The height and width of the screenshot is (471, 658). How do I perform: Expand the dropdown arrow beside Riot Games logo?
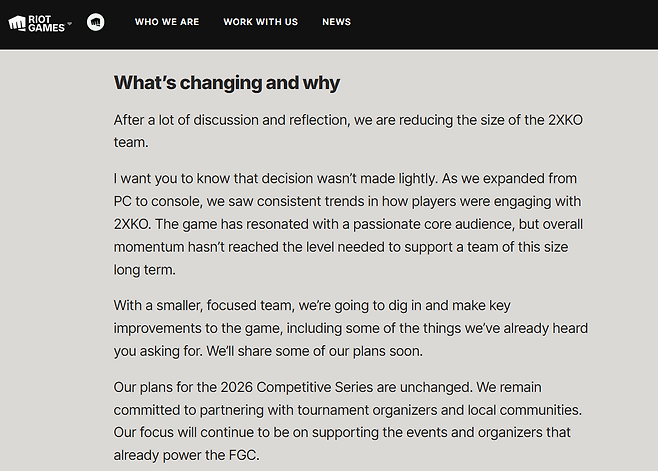pos(70,22)
